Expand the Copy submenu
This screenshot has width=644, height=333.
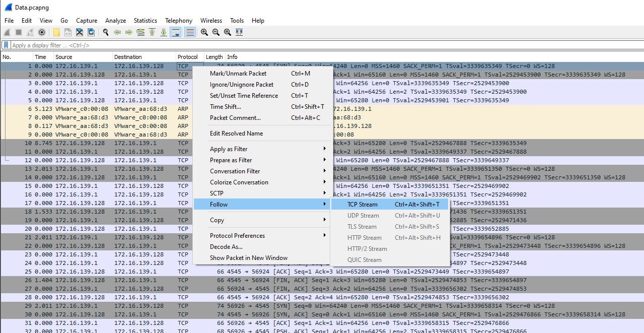click(x=262, y=220)
